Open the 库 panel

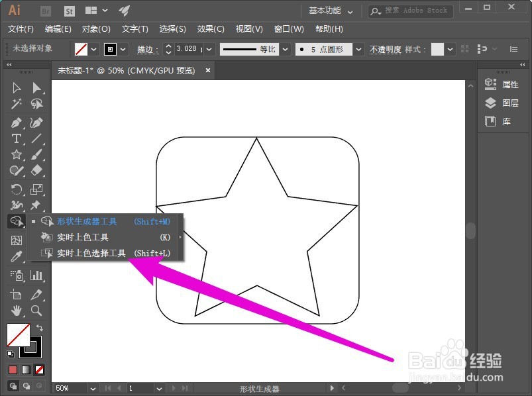(498, 121)
